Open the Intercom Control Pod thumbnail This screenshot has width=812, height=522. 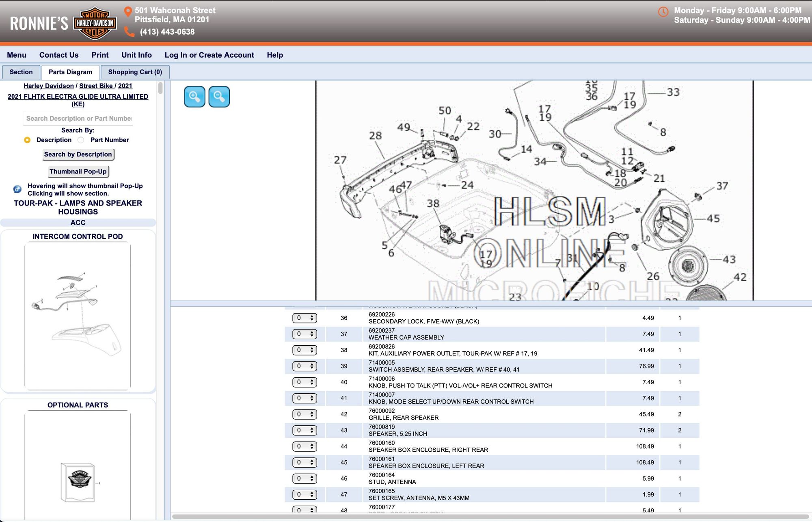point(78,316)
